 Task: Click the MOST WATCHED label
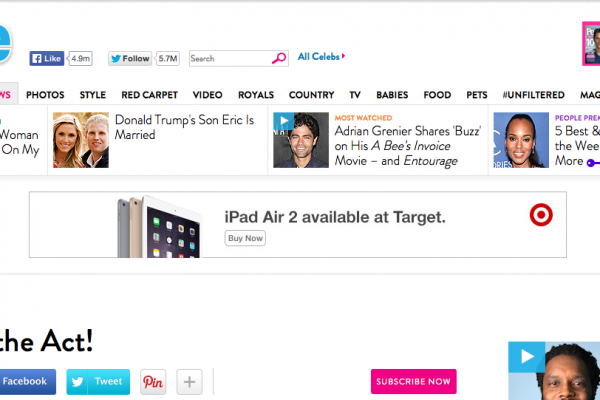coord(363,118)
